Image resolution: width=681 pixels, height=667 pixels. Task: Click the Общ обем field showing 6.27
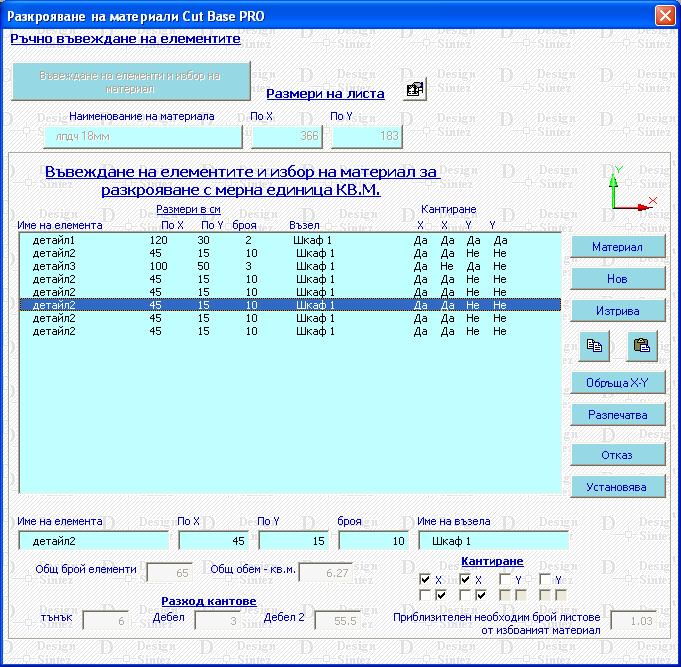pyautogui.click(x=326, y=573)
